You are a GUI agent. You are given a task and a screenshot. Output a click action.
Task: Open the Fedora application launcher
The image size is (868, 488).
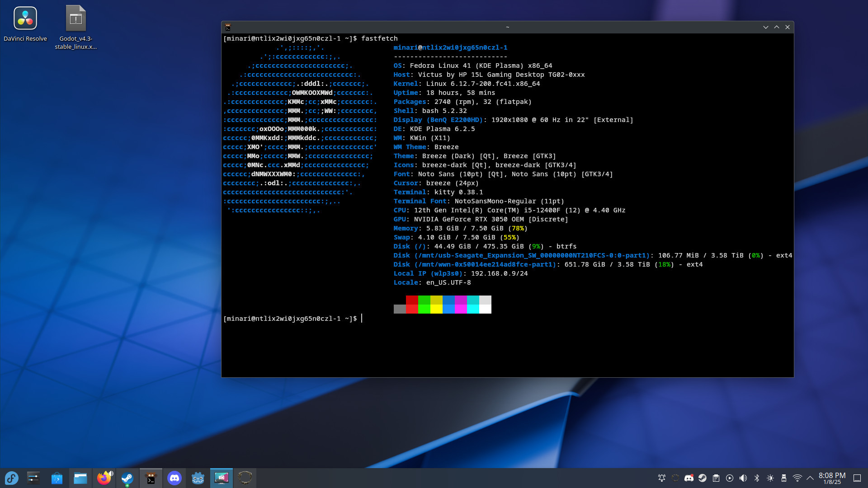pos(11,478)
